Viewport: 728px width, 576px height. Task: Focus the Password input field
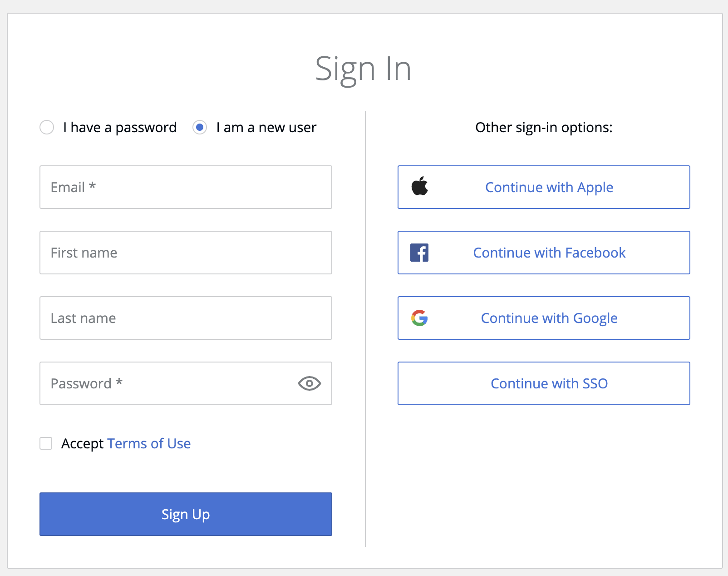tap(168, 383)
